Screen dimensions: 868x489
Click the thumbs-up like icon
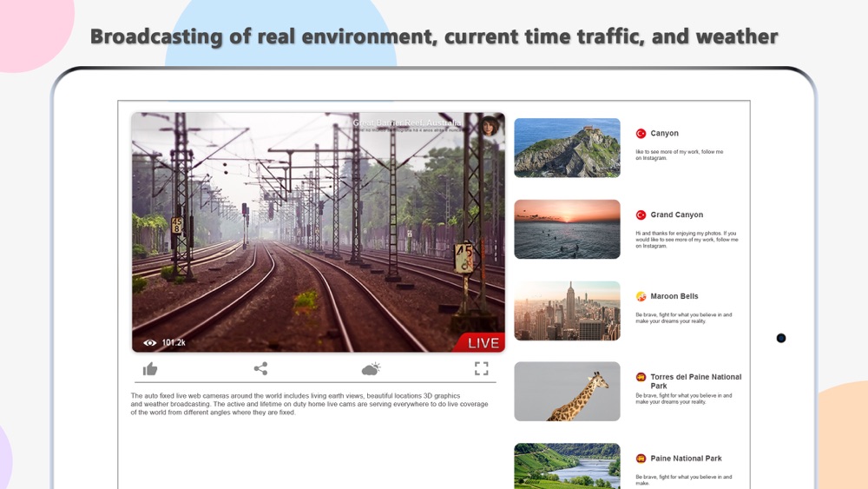[x=150, y=369]
